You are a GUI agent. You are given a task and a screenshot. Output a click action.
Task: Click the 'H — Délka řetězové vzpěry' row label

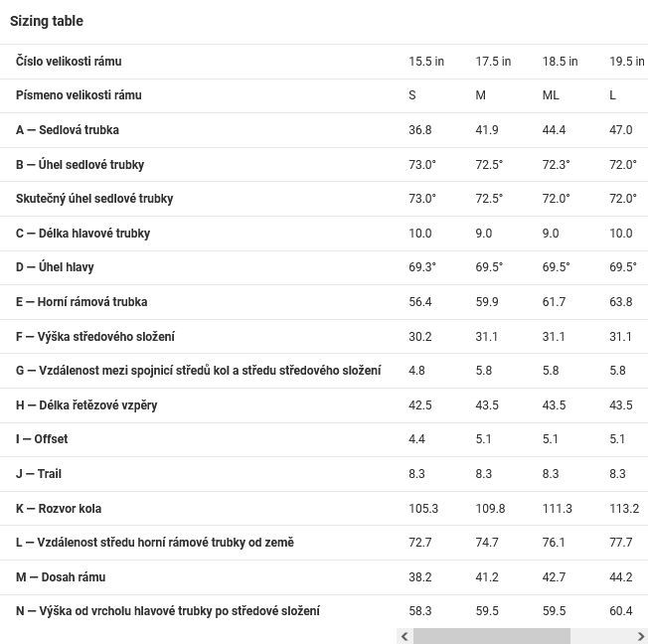(86, 405)
